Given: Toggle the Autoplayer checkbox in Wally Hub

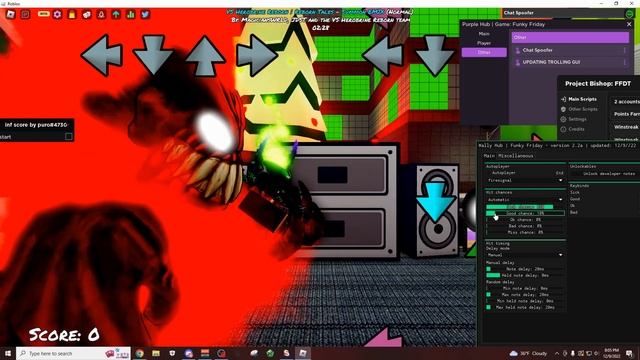Looking at the screenshot, I should (489, 173).
